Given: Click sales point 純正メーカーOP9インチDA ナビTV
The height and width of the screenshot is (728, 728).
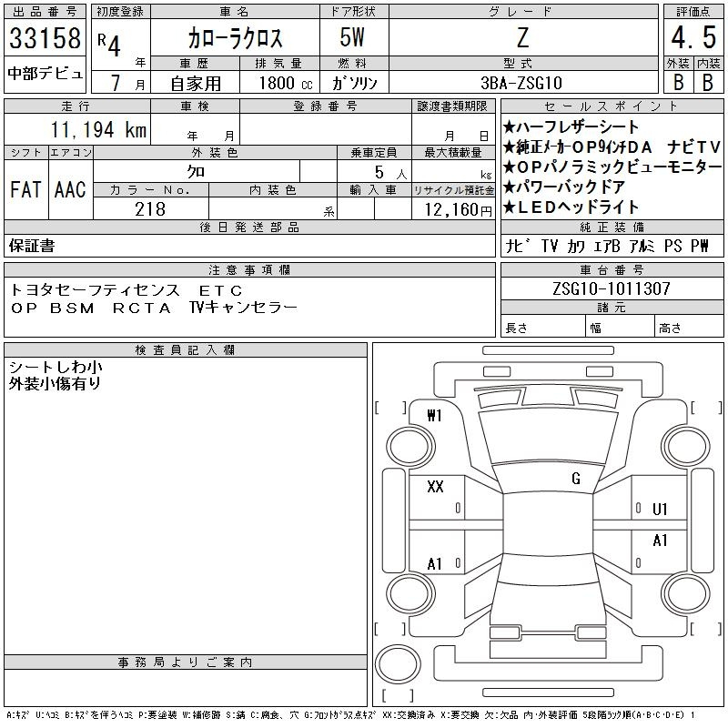Looking at the screenshot, I should [x=612, y=147].
